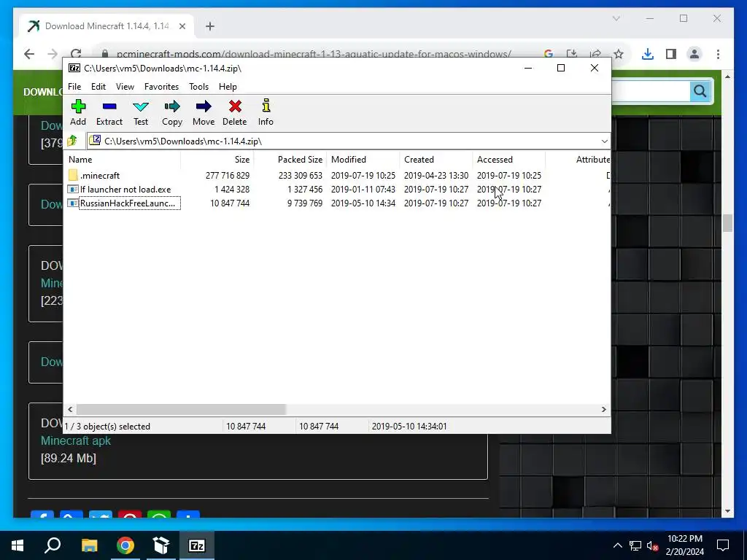Click the red Delete icon
Image resolution: width=747 pixels, height=560 pixels.
235,106
